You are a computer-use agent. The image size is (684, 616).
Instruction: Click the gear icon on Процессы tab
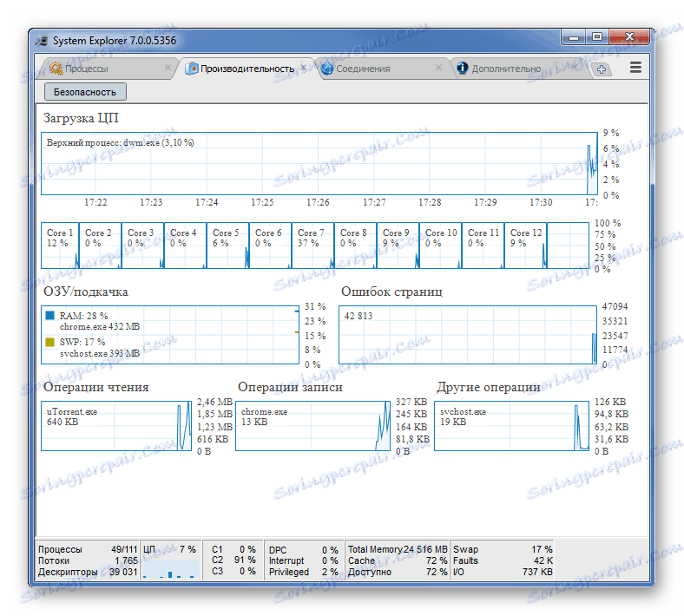[56, 69]
